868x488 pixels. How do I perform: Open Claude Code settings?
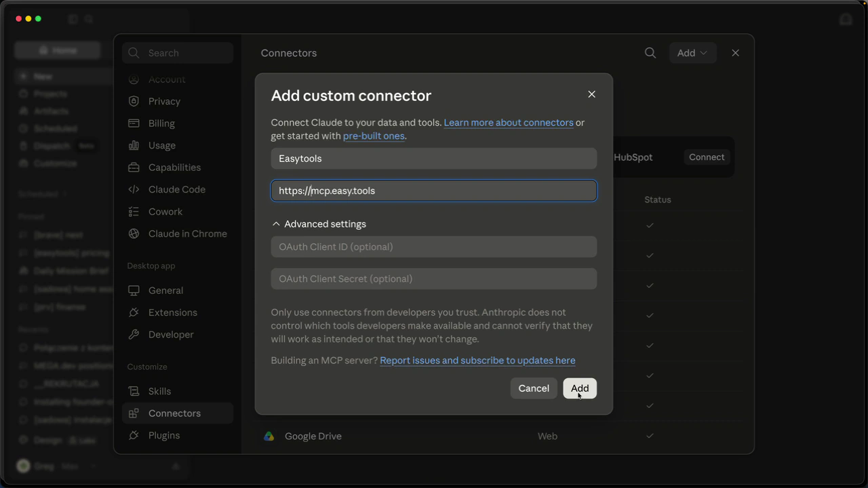click(x=178, y=189)
